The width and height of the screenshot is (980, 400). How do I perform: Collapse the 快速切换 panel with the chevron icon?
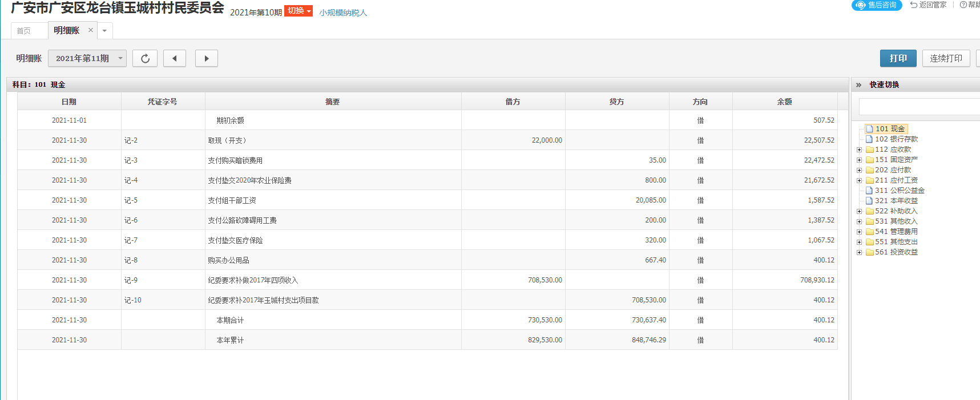[858, 84]
